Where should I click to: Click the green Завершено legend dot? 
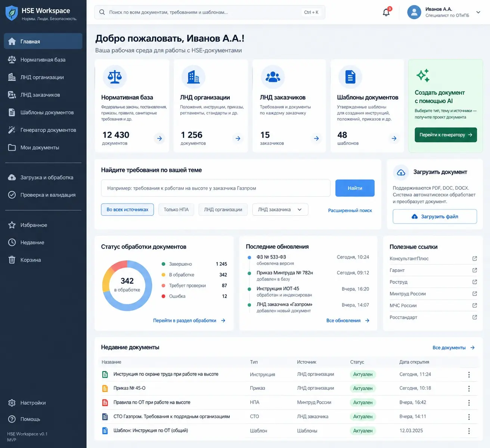(163, 264)
